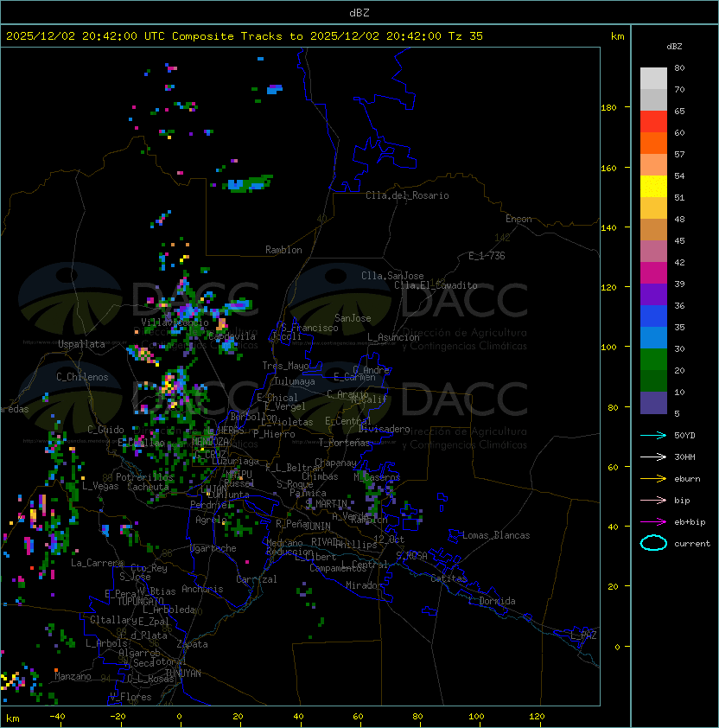
Task: Click the Clla.SanJose label
Action: [x=392, y=276]
